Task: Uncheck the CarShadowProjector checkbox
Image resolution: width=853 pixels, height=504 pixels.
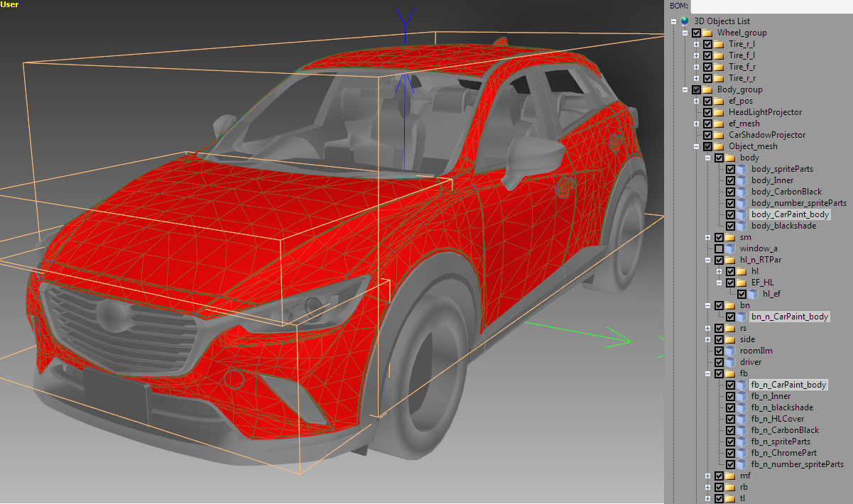Action: (x=708, y=135)
